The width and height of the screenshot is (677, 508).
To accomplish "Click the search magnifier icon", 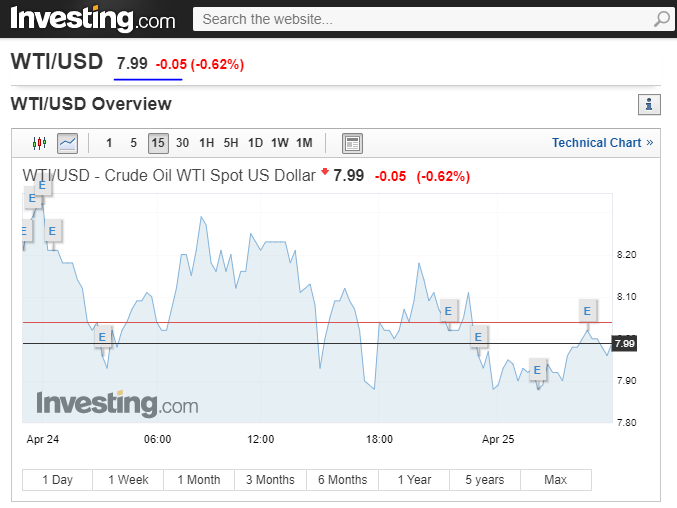I will (x=661, y=19).
